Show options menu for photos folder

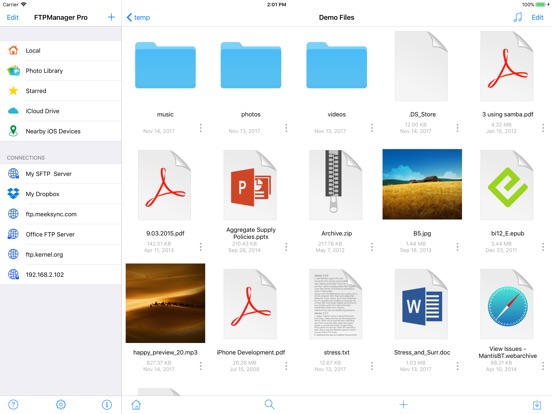[x=286, y=128]
